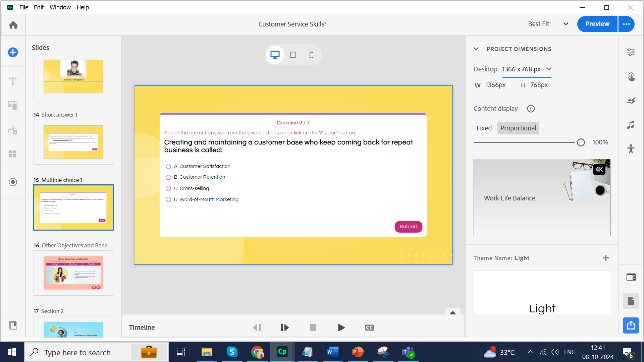The width and height of the screenshot is (644, 362).
Task: Select answer option D Word-of-Mouth Marketing
Action: (168, 200)
